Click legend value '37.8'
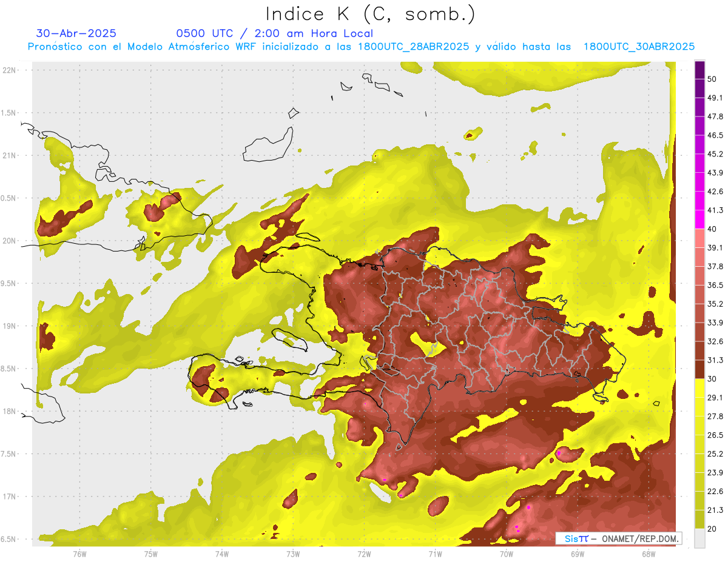This screenshot has width=728, height=562. 715,267
